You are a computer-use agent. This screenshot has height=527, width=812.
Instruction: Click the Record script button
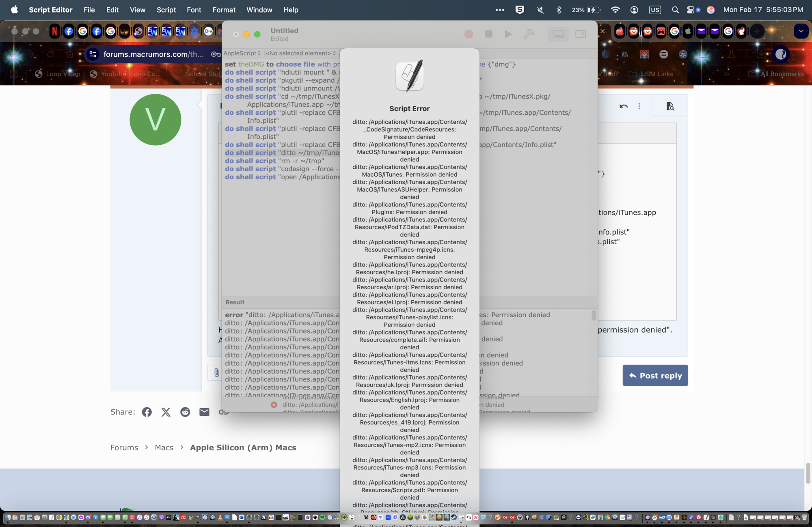tap(469, 34)
